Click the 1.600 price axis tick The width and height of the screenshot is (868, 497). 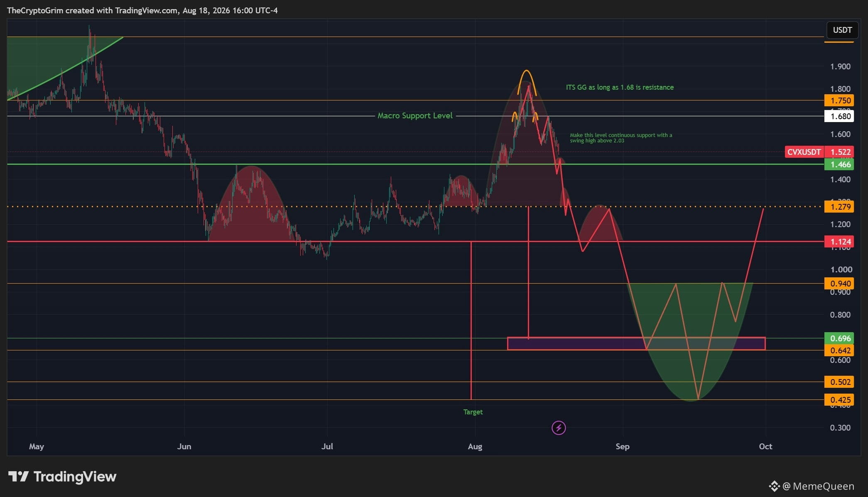pos(840,134)
